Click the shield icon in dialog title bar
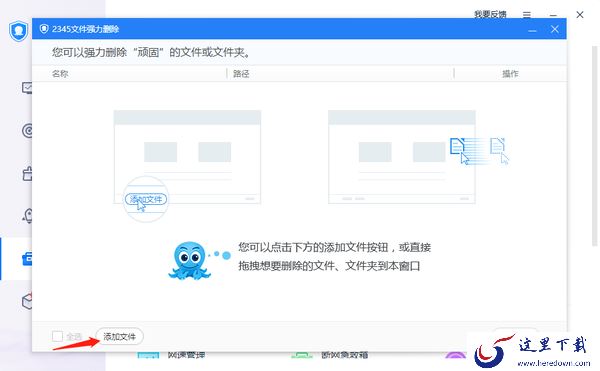 tap(44, 29)
